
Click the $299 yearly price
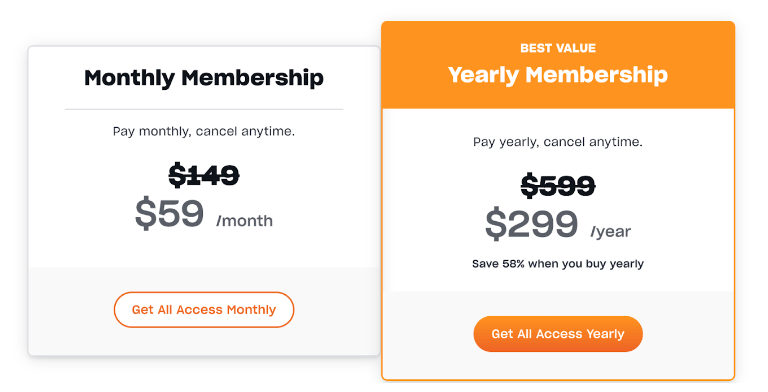(x=531, y=224)
